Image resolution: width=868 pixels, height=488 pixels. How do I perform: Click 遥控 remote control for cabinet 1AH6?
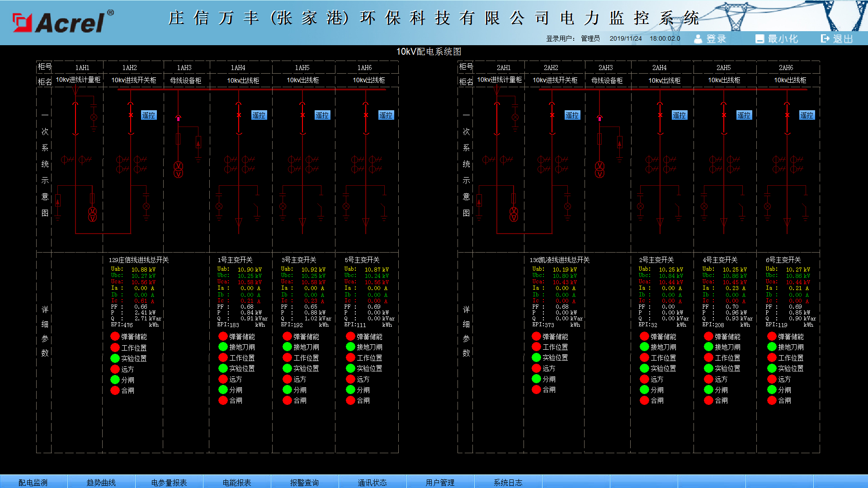[x=386, y=115]
